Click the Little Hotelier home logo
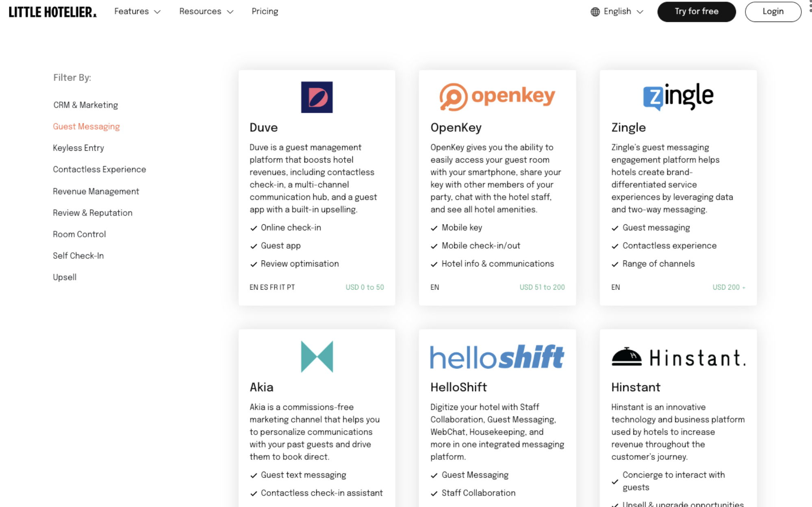The width and height of the screenshot is (812, 507). 53,12
